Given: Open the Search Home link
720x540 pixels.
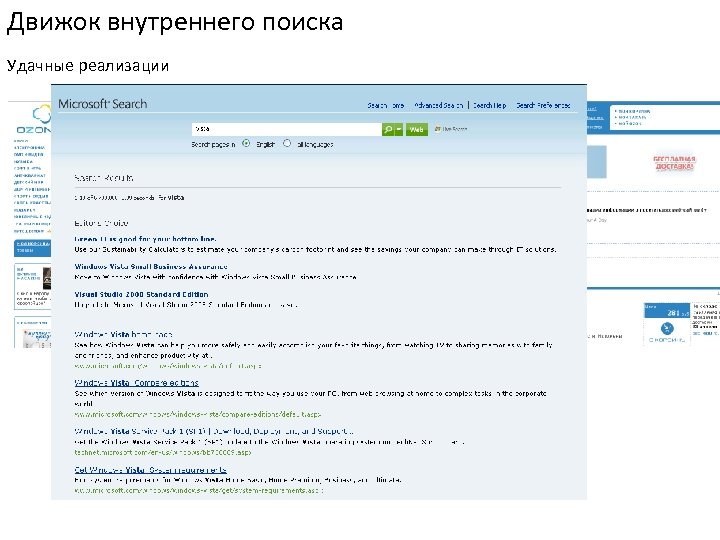Looking at the screenshot, I should pyautogui.click(x=386, y=105).
